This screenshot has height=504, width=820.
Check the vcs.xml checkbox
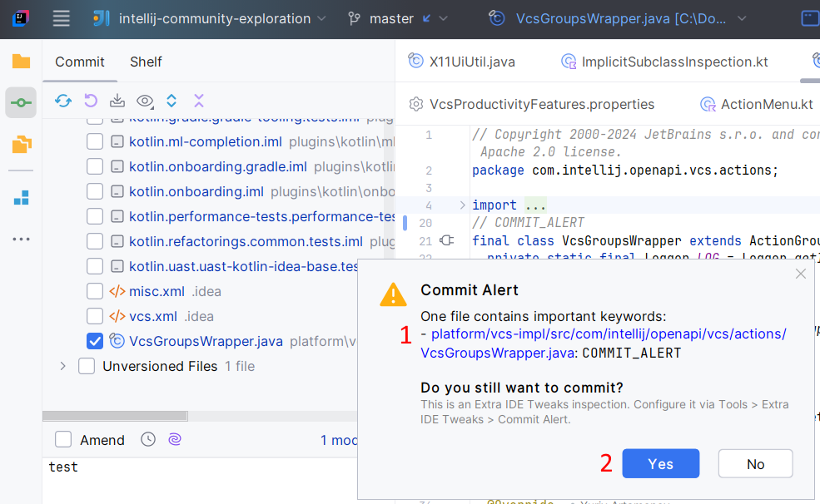pyautogui.click(x=95, y=316)
